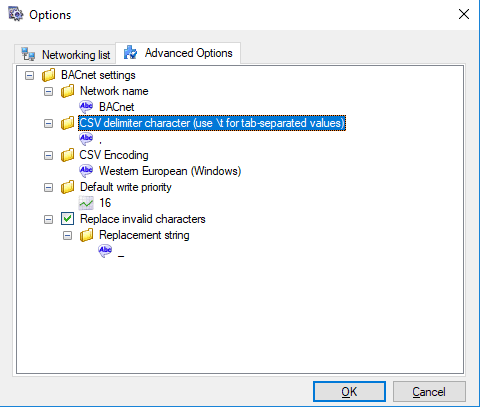The image size is (480, 407).
Task: Select the Western European (Windows) encoding value
Action: pos(170,171)
